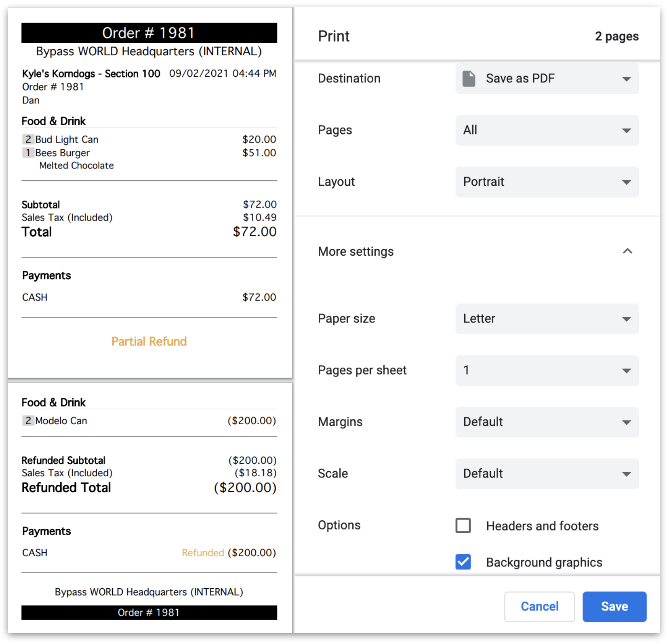Click the Cancel button
Viewport: 669px width, 644px height.
(539, 606)
